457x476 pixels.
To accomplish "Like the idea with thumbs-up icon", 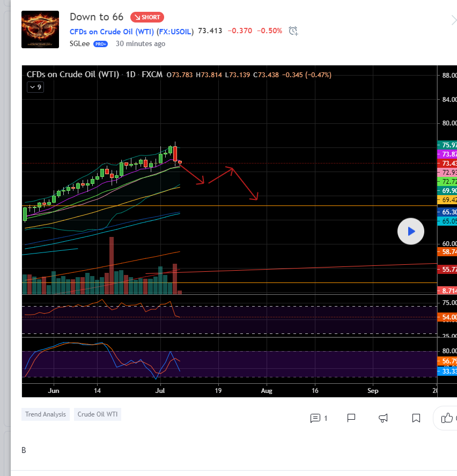I will (x=447, y=418).
